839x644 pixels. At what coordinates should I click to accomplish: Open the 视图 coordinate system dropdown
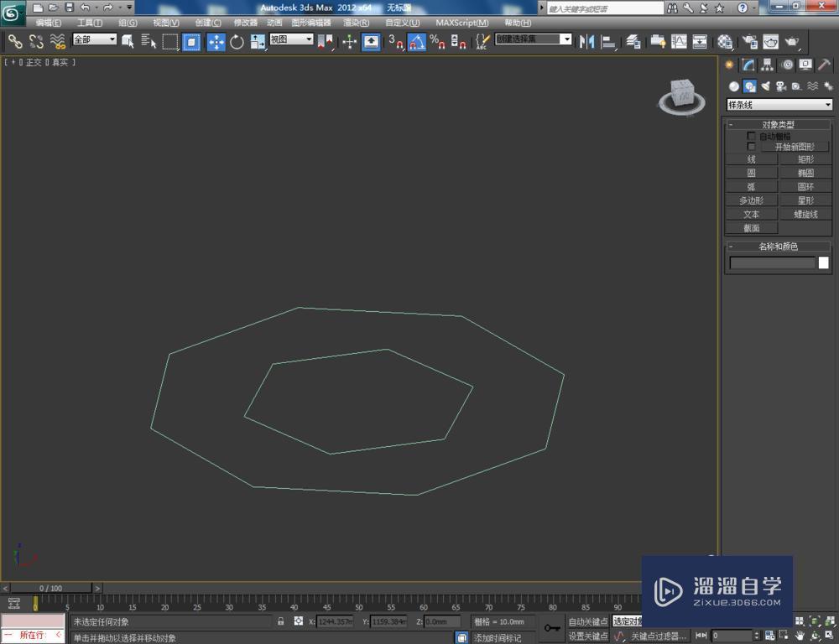(291, 41)
